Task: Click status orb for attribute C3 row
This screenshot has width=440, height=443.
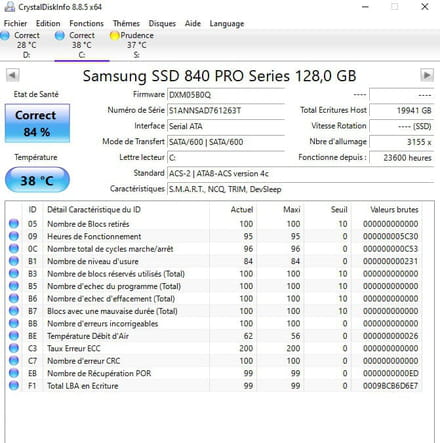Action: (x=14, y=348)
